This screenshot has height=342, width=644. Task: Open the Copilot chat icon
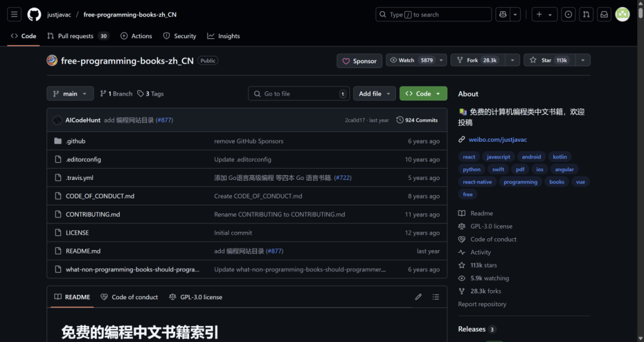point(503,14)
